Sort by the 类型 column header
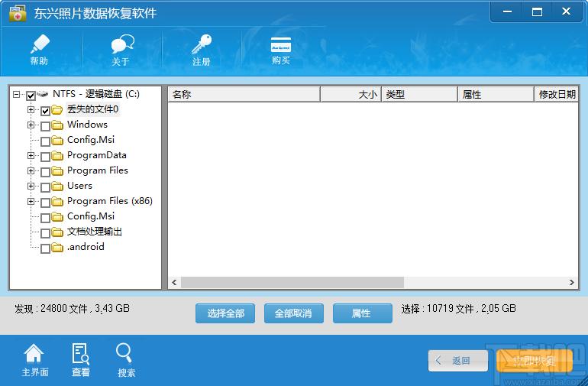 click(419, 94)
